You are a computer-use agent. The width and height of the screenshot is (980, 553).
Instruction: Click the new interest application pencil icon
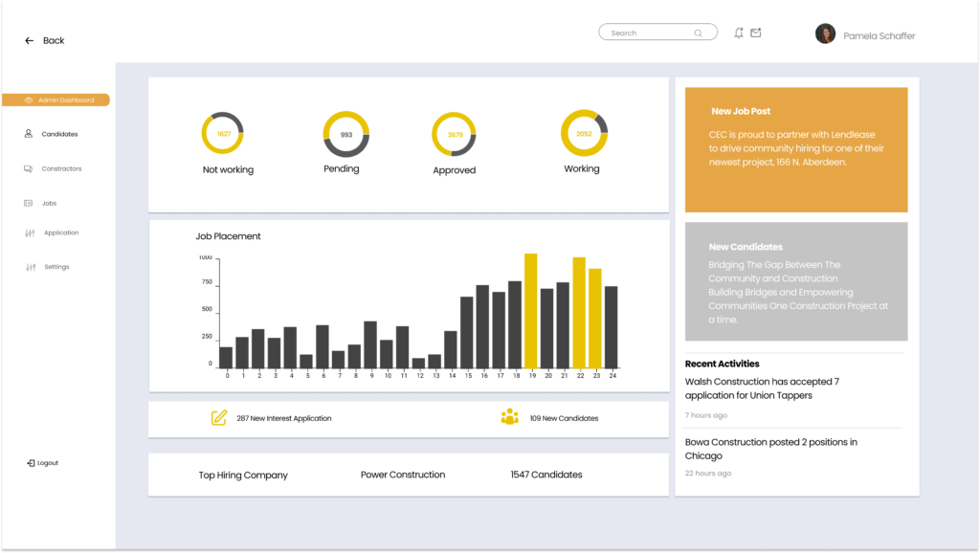pos(219,417)
